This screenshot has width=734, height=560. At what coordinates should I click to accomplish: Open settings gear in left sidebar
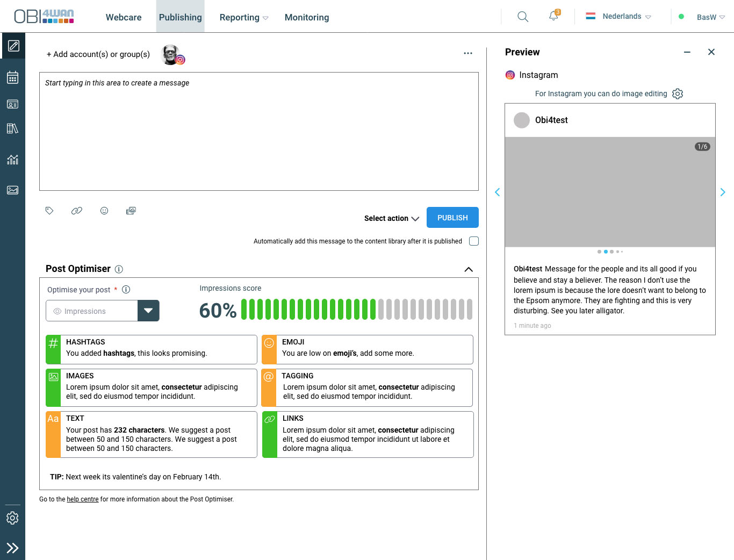(x=12, y=518)
